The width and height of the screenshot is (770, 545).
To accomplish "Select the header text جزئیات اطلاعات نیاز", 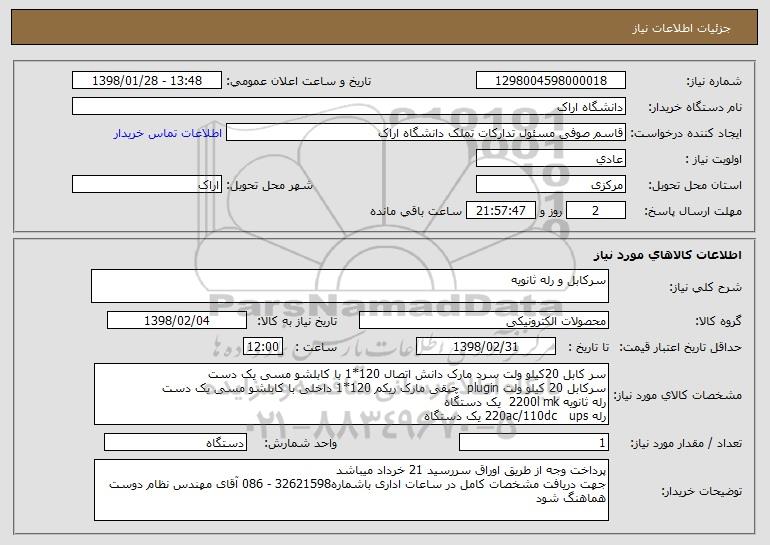I will (x=681, y=28).
